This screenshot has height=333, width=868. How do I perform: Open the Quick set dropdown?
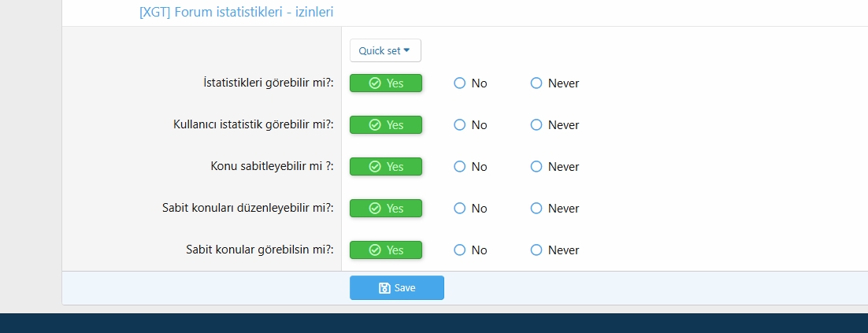click(x=385, y=50)
